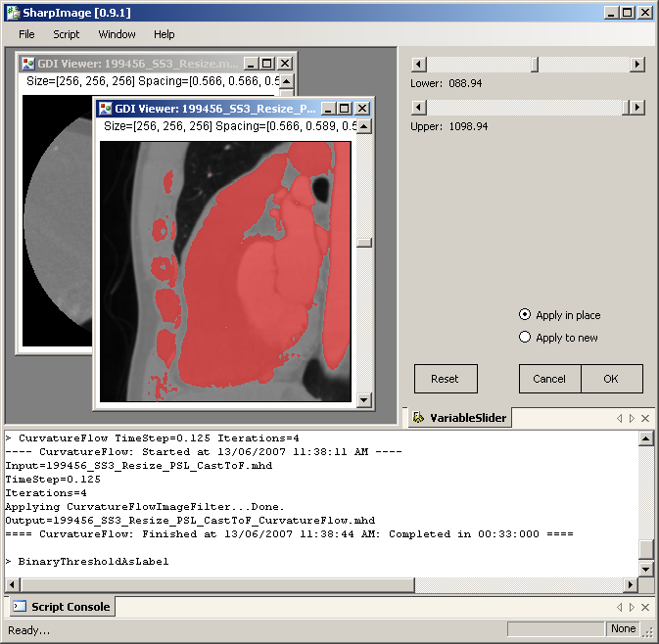Click the Cancel button
The image size is (659, 644).
coord(549,379)
